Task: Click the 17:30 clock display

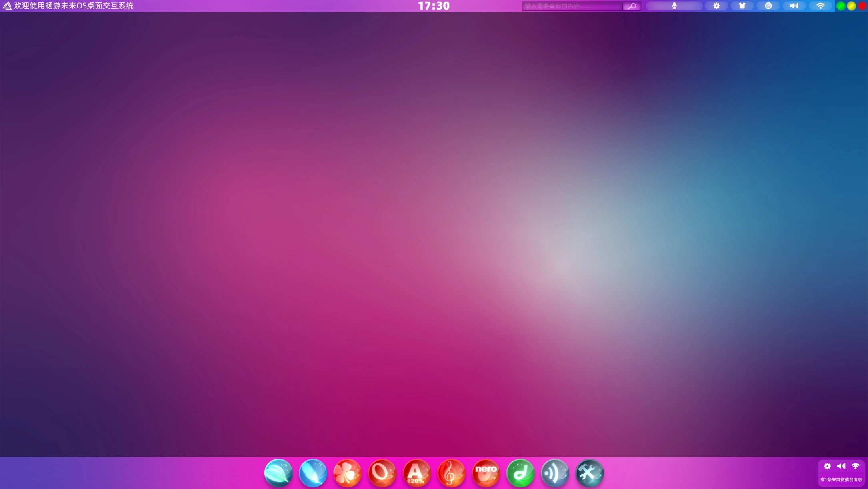Action: click(x=434, y=6)
